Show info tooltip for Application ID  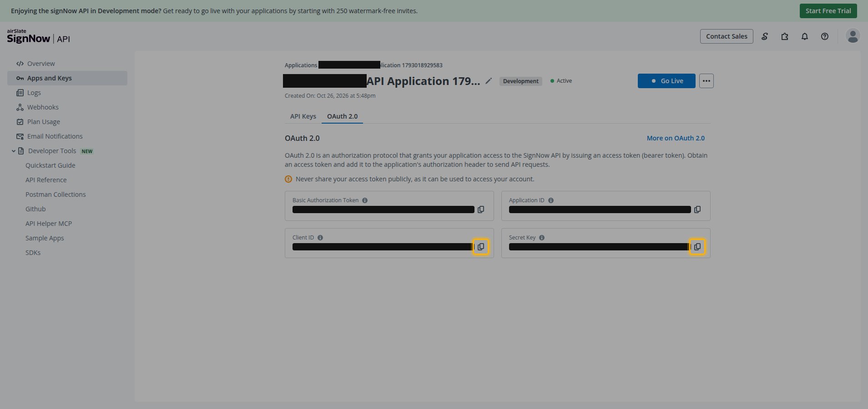pyautogui.click(x=551, y=200)
